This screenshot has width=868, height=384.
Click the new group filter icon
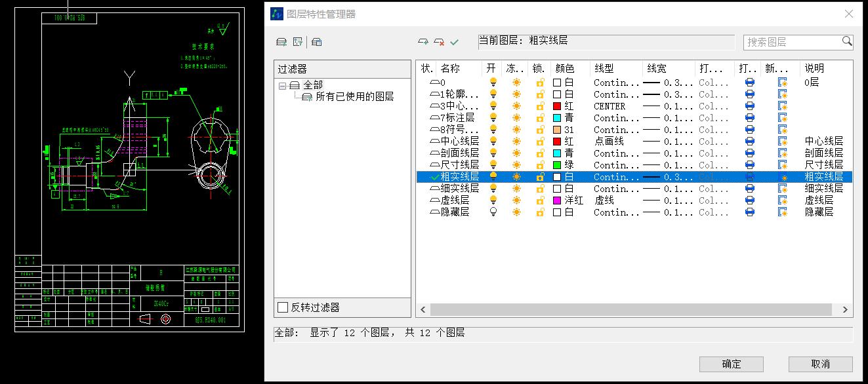tap(297, 41)
